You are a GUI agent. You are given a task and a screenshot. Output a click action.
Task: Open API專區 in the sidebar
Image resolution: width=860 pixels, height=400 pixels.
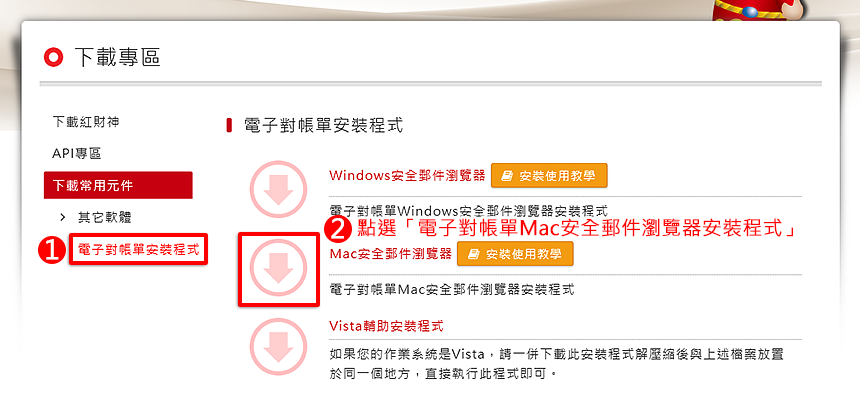(77, 154)
